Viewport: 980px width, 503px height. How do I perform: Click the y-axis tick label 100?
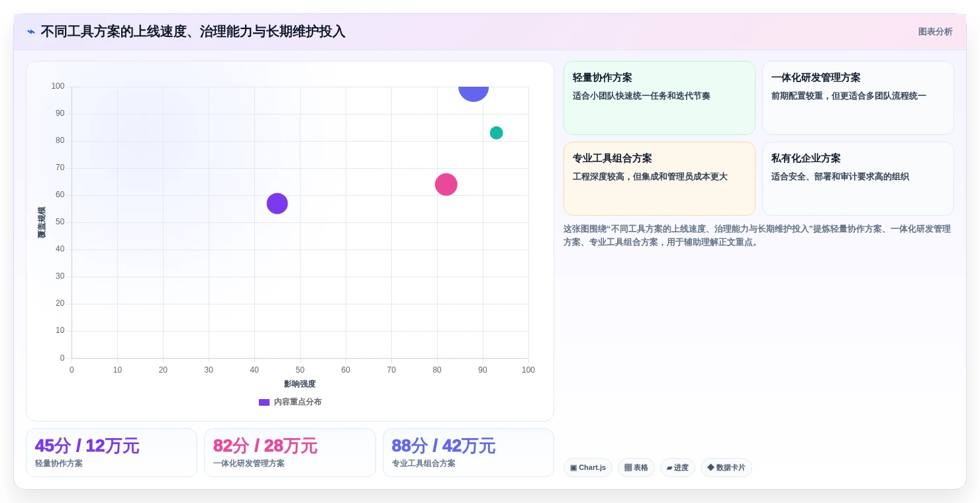[x=58, y=86]
